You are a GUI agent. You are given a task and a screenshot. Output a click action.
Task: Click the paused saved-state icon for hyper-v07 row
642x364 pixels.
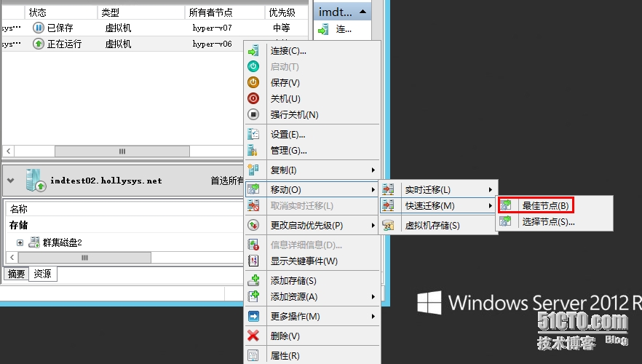(38, 28)
